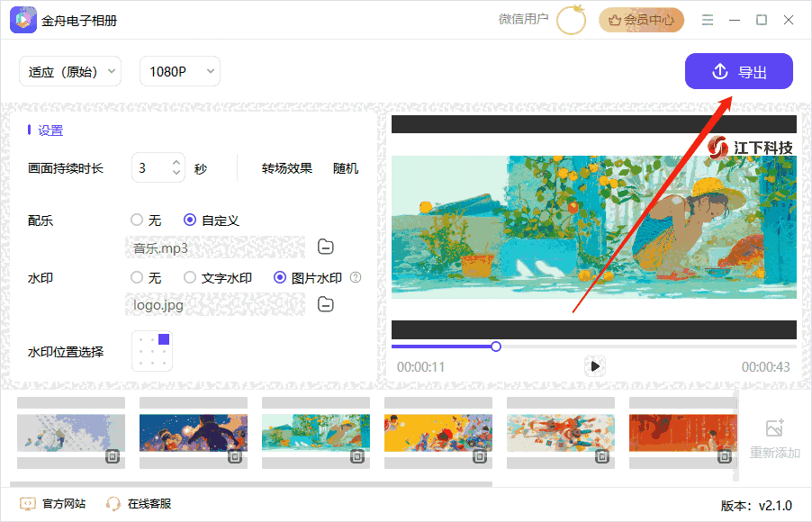Click the 在线客服 headset icon
Viewport: 812px width, 522px height.
tap(113, 503)
